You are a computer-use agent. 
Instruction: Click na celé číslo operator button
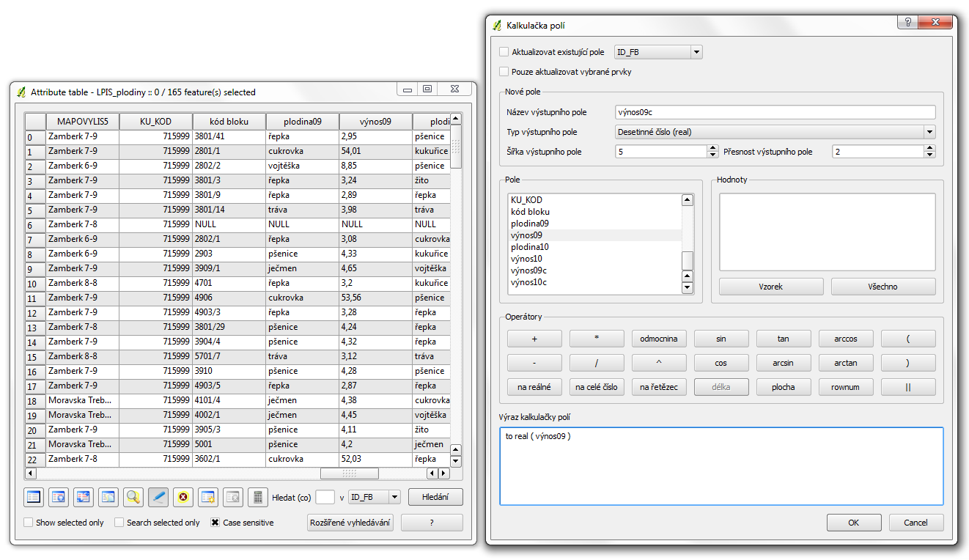pyautogui.click(x=597, y=387)
